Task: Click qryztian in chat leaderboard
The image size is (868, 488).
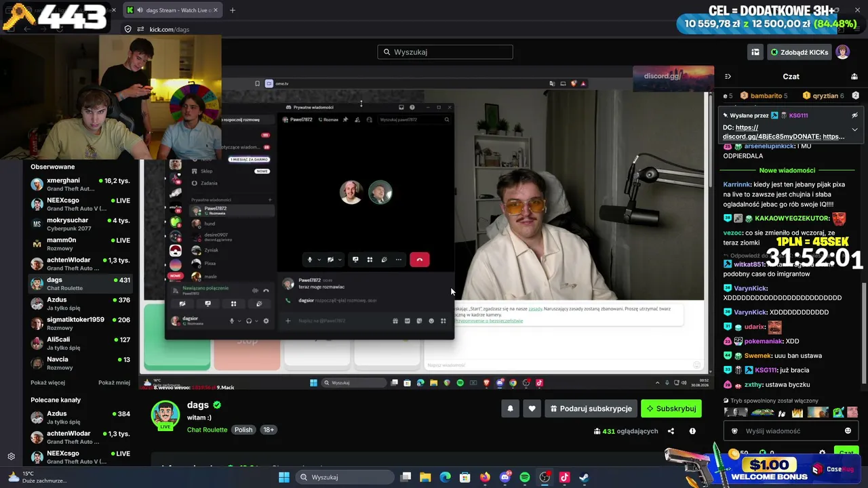Action: tap(825, 96)
